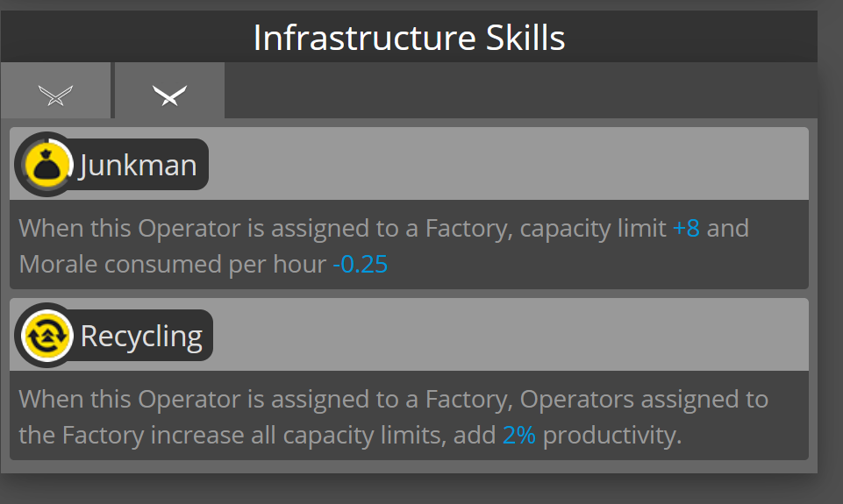Click the Infrastructure Skills panel title
This screenshot has width=843, height=504.
(409, 39)
